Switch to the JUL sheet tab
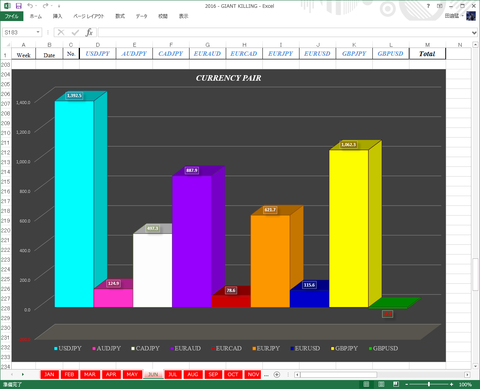 pyautogui.click(x=173, y=374)
